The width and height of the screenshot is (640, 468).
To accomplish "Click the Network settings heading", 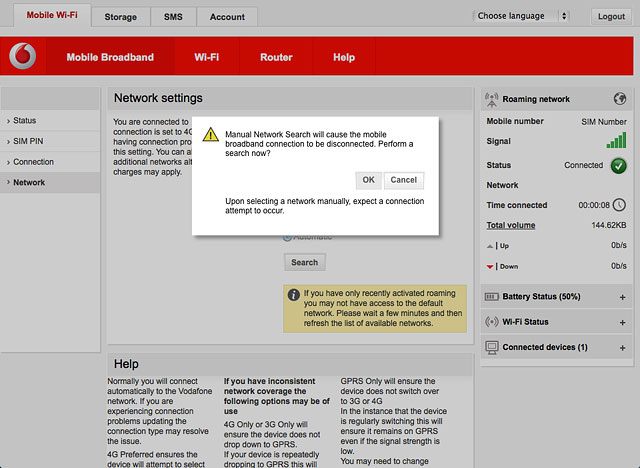I will [x=158, y=98].
